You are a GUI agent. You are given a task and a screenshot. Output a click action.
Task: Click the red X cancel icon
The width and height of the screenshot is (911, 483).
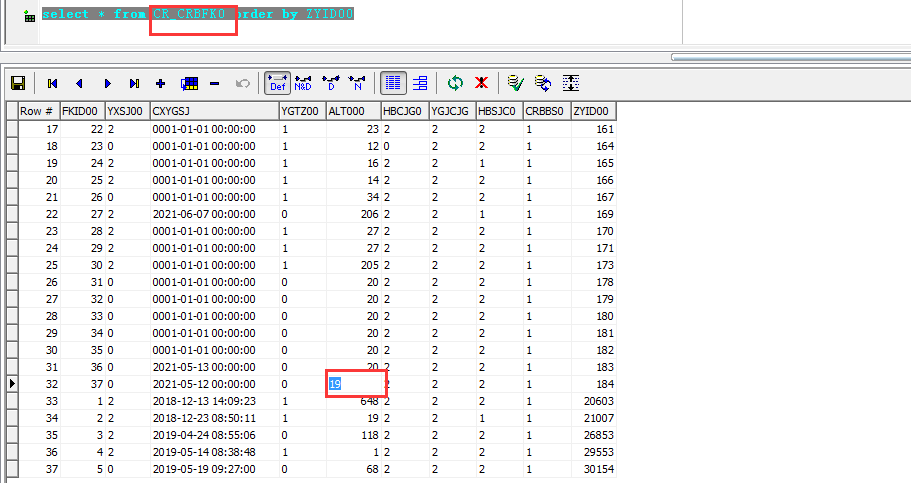point(481,83)
